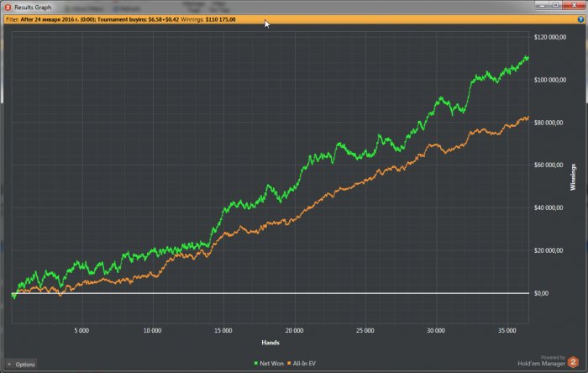Maximize the Results Graph window
The height and width of the screenshot is (373, 588).
click(554, 7)
